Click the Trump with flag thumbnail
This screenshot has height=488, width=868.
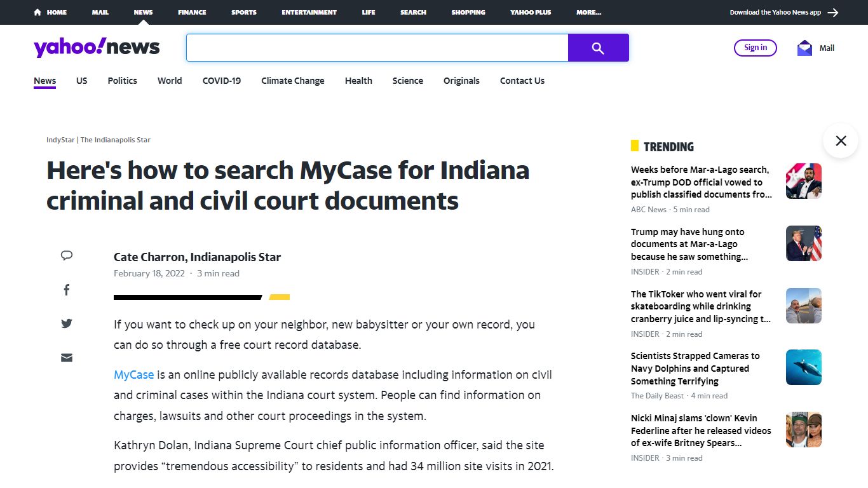(x=804, y=243)
